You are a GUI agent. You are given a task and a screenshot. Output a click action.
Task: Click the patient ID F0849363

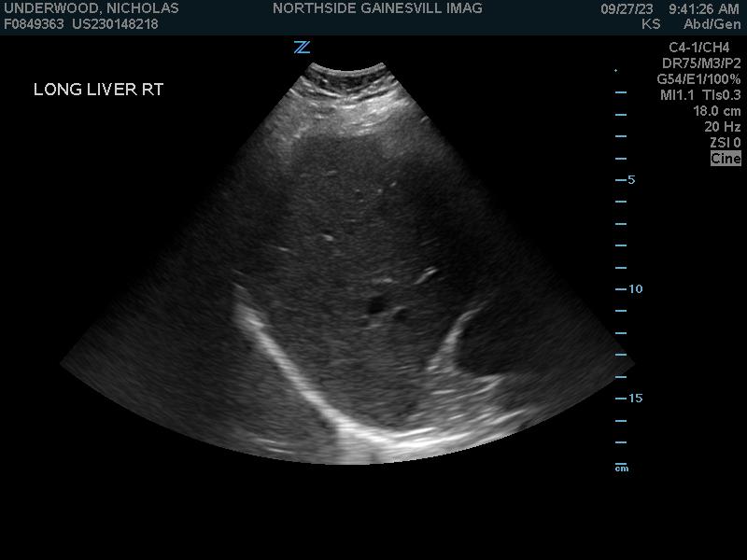click(34, 24)
